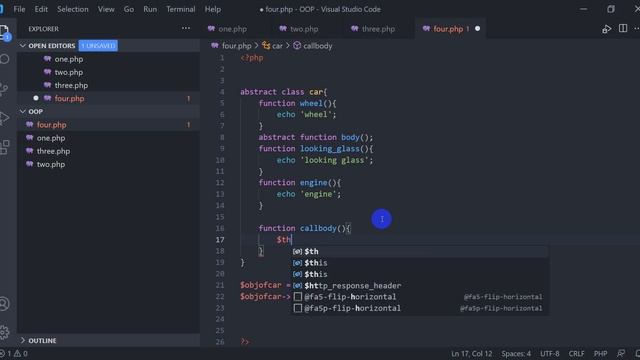Viewport: 640px width, 360px height.
Task: Click the 1 unsaved badge
Action: click(98, 46)
